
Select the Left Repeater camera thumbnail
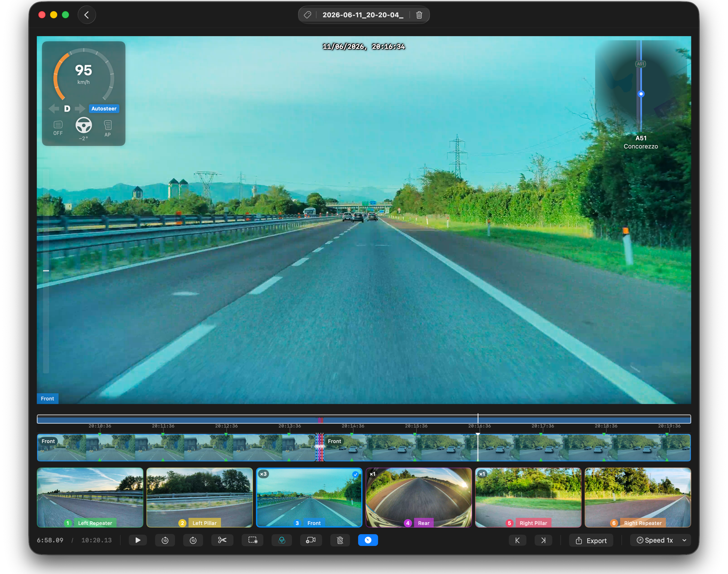click(90, 497)
